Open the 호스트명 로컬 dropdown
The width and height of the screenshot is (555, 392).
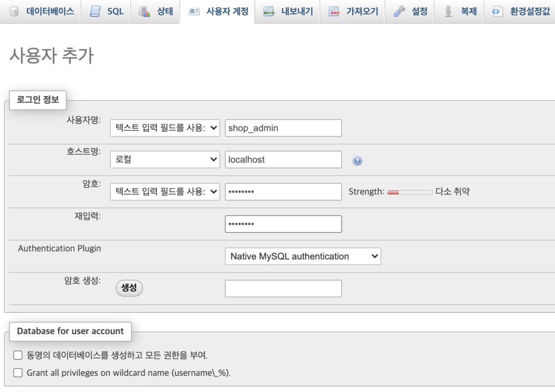165,160
